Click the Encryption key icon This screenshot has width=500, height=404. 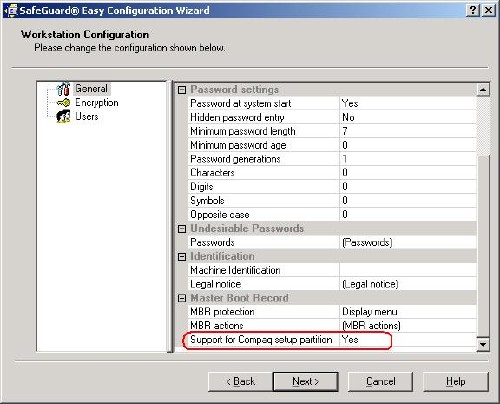pyautogui.click(x=63, y=103)
